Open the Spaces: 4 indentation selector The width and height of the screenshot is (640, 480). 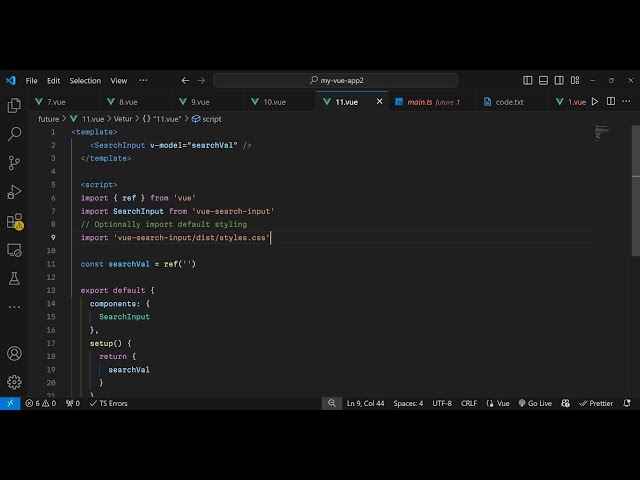pos(408,403)
